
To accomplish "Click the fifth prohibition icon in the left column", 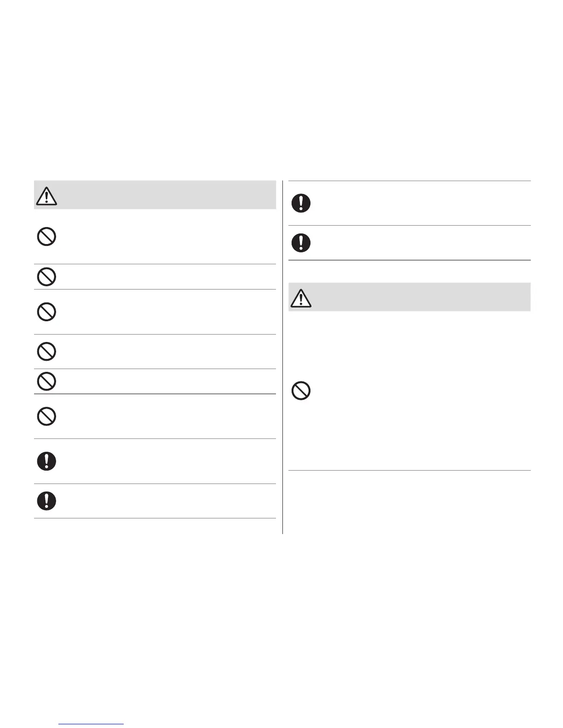I will click(46, 381).
